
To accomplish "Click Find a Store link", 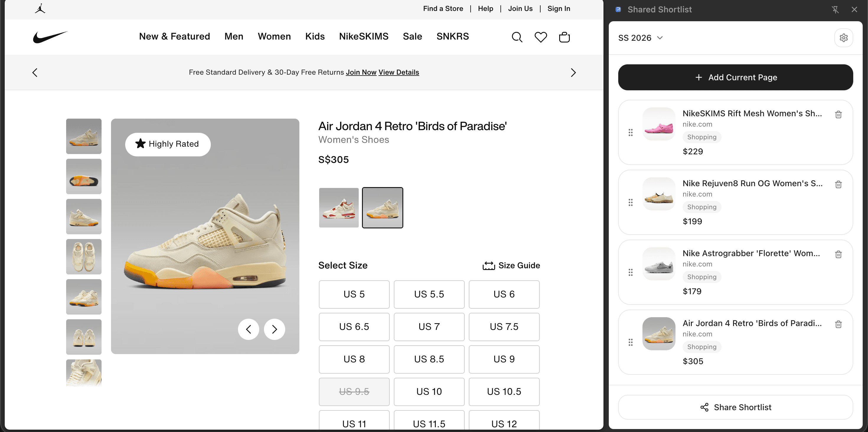I will coord(443,9).
